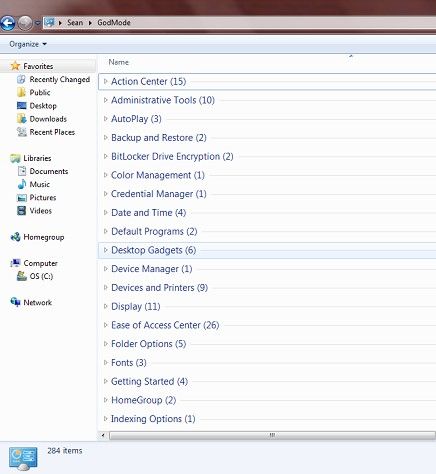Open the OS (C:) drive icon
This screenshot has width=436, height=474.
pyautogui.click(x=22, y=276)
